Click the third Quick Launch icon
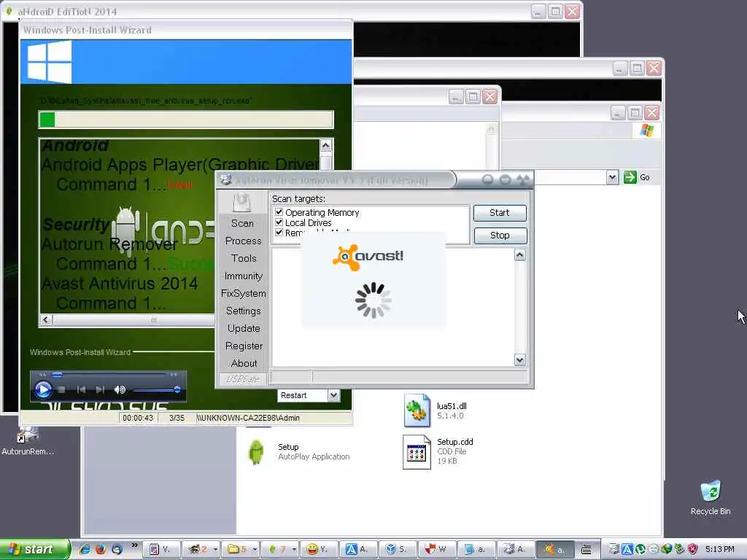 coord(117,549)
